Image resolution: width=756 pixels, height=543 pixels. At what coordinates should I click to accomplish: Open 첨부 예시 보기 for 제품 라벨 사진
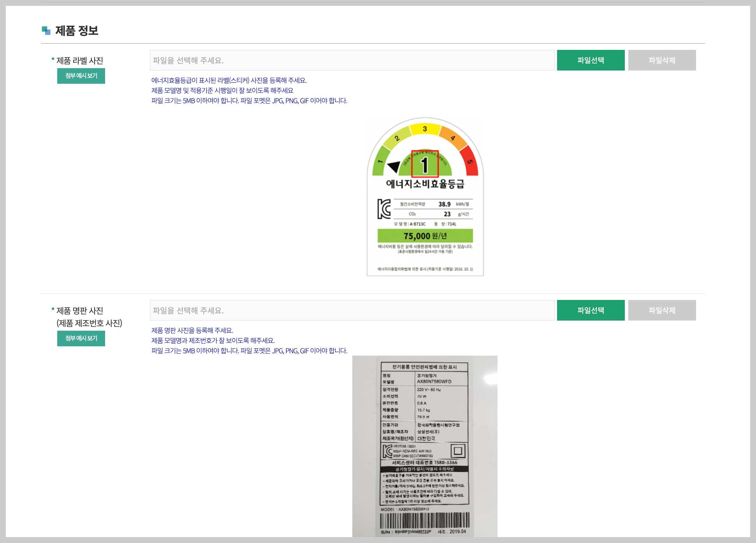(81, 76)
